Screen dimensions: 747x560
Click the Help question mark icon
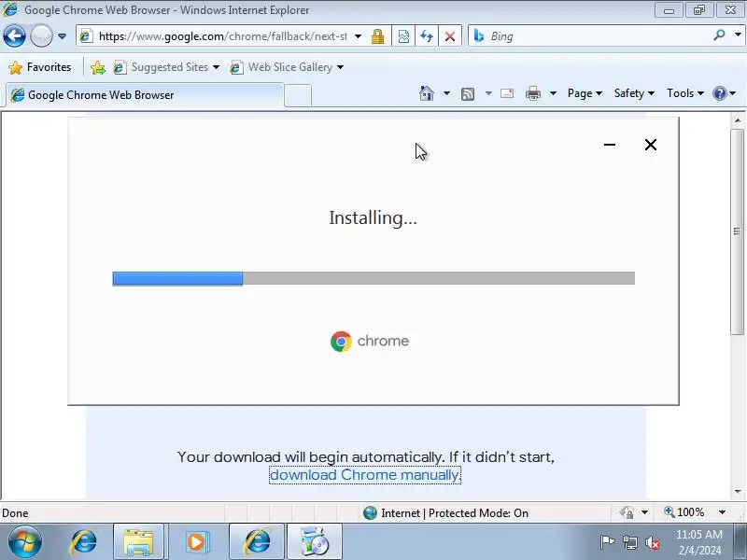[x=719, y=93]
